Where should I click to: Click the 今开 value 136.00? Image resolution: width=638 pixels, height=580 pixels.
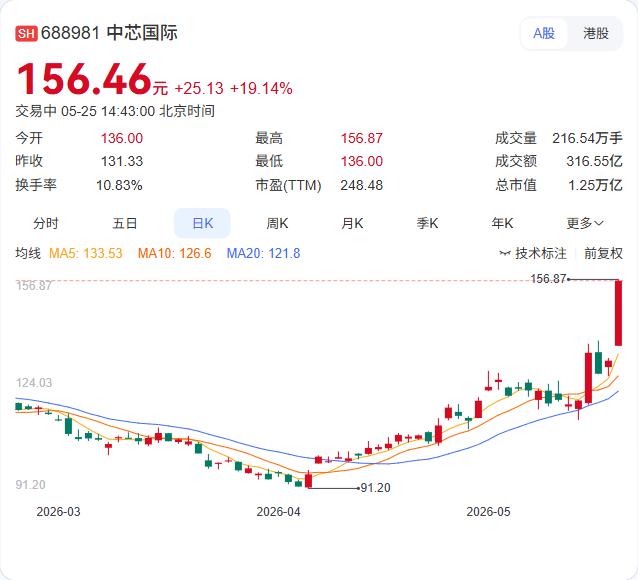(122, 138)
